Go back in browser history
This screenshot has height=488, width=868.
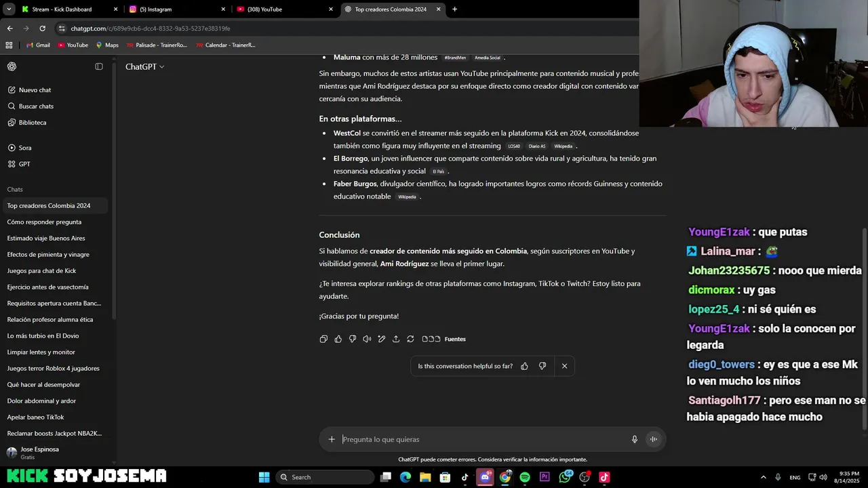click(x=9, y=28)
